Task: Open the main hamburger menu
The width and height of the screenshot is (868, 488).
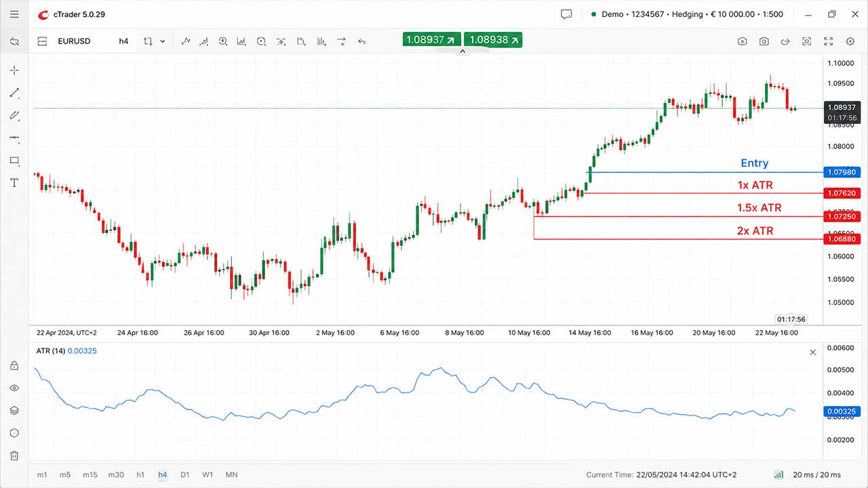Action: tap(14, 14)
